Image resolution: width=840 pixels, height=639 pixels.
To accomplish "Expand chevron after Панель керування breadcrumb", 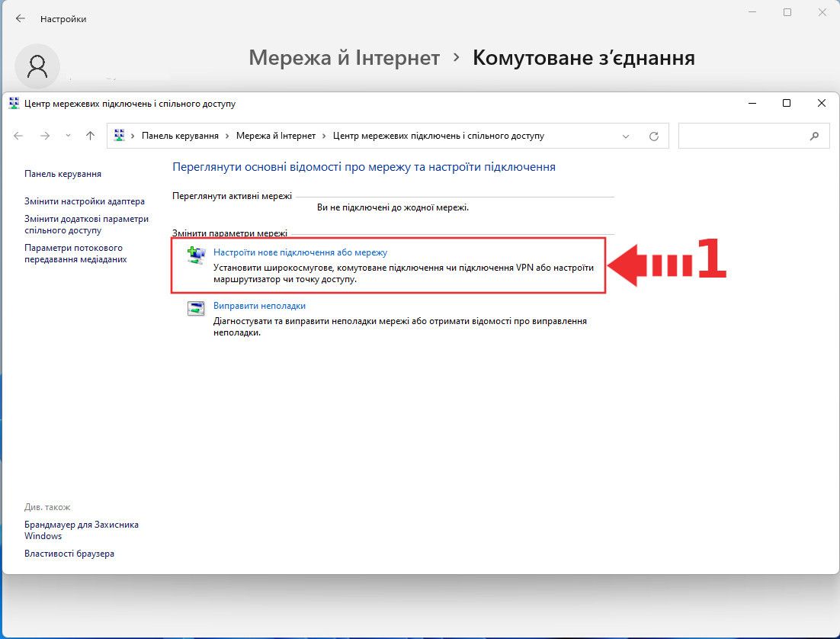I will (x=227, y=136).
